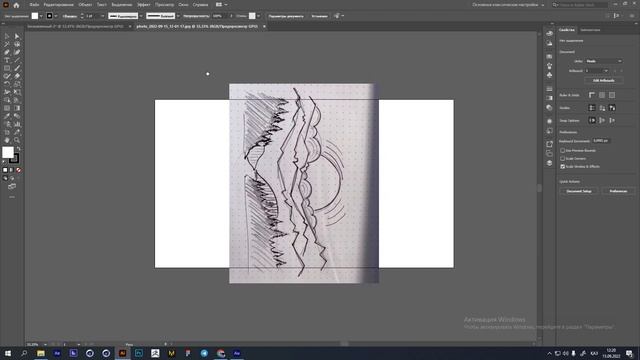Select the Magic Wand tool

point(7,44)
